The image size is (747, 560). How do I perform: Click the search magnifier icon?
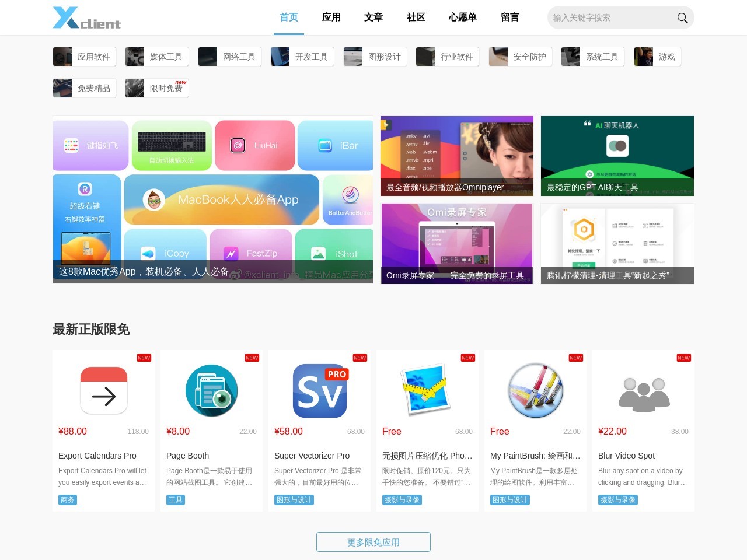(682, 18)
